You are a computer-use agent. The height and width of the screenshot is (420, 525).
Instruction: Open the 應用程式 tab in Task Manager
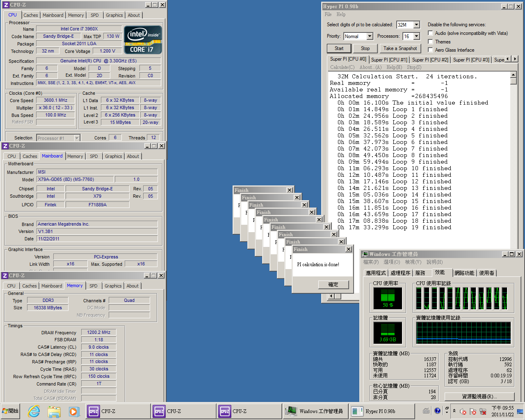tap(376, 273)
